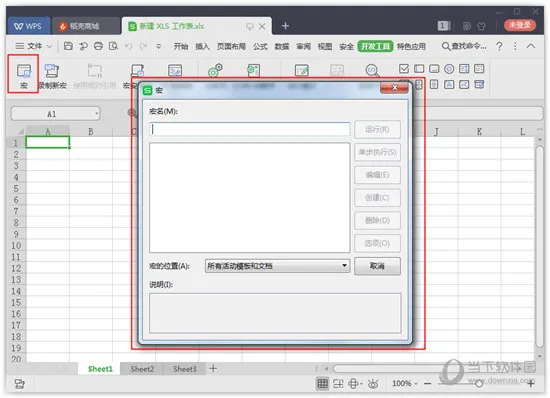
Task: Click the save icon in quick toolbar
Action: coord(68,46)
